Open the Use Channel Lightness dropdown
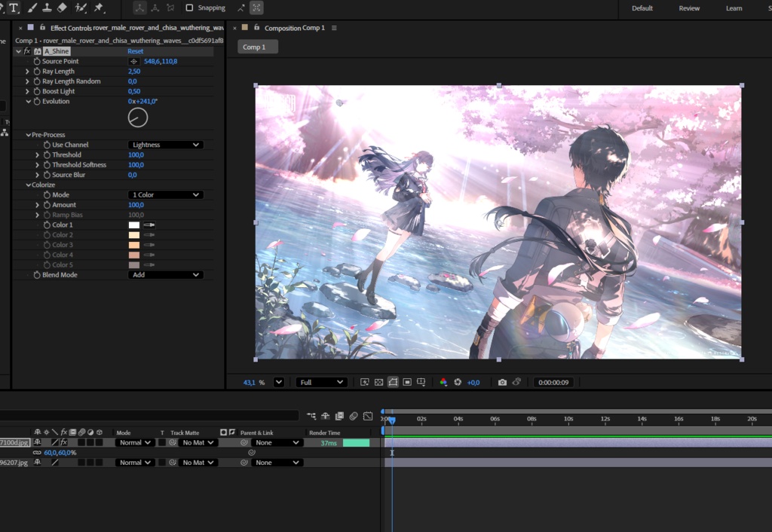Image resolution: width=772 pixels, height=532 pixels. pyautogui.click(x=165, y=145)
